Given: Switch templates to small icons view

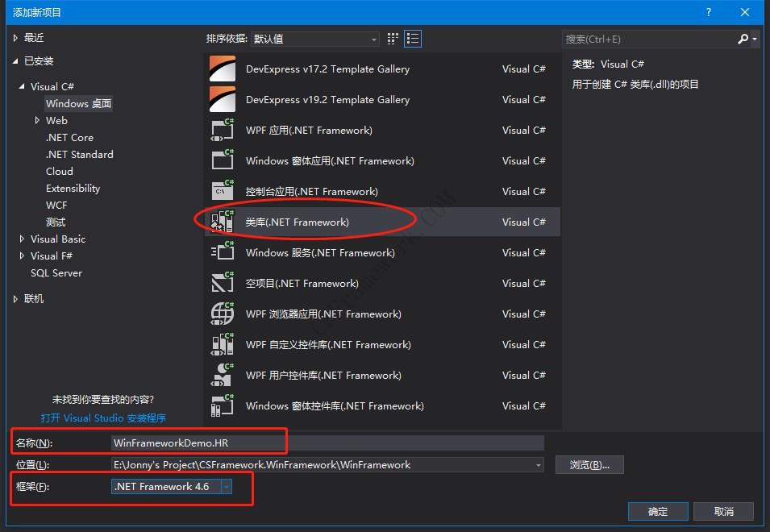Looking at the screenshot, I should [392, 38].
